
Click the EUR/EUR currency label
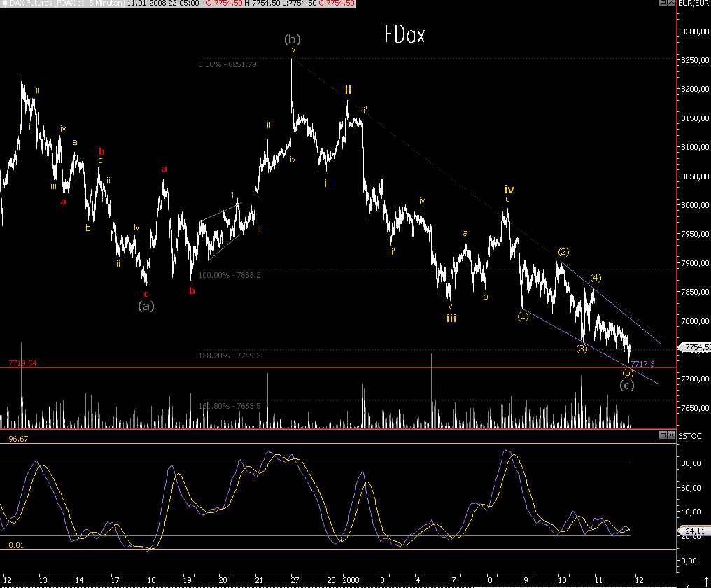pyautogui.click(x=694, y=3)
